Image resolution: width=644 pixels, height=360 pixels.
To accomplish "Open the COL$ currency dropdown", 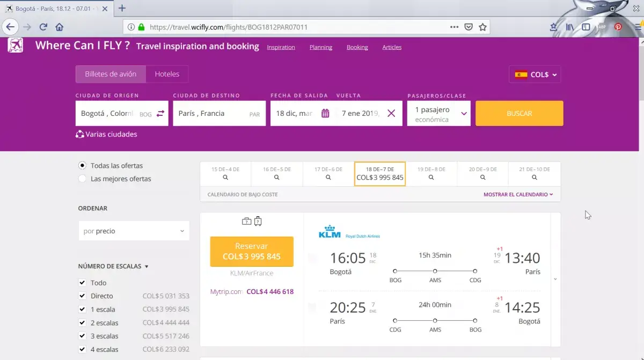I will tap(535, 75).
